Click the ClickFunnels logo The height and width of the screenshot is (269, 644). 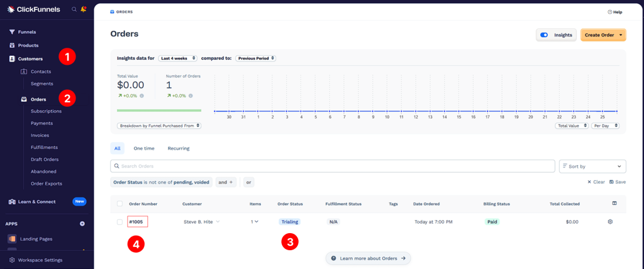tap(34, 9)
